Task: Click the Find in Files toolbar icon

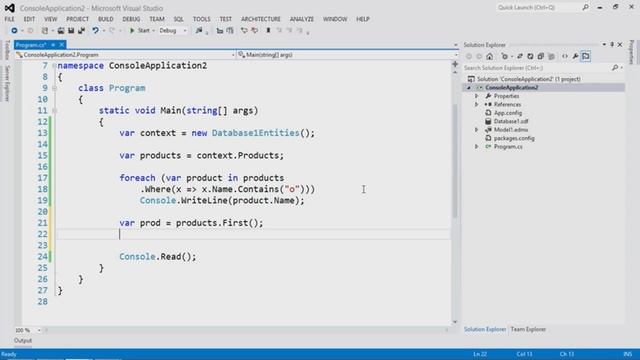Action: (199, 31)
